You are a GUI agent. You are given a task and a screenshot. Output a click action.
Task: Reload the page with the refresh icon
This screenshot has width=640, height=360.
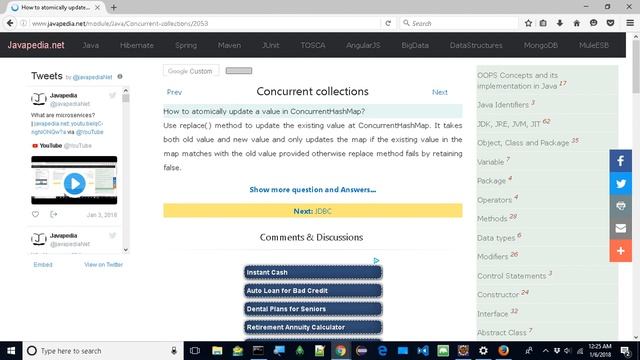[x=388, y=23]
